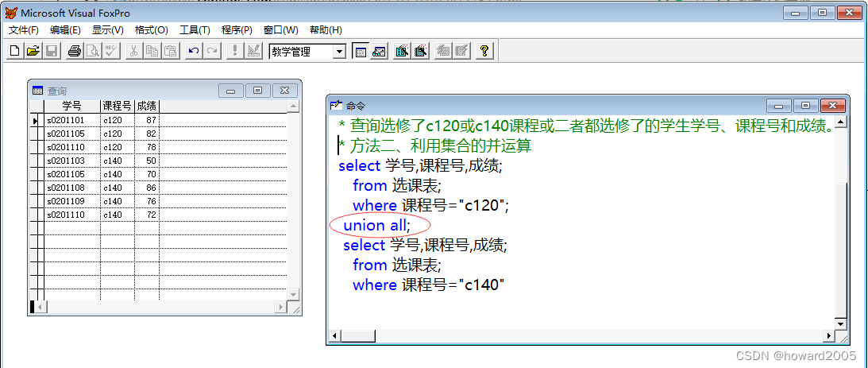Viewport: 868px width, 368px height.
Task: Close the 查询 browse window
Action: coord(284,91)
